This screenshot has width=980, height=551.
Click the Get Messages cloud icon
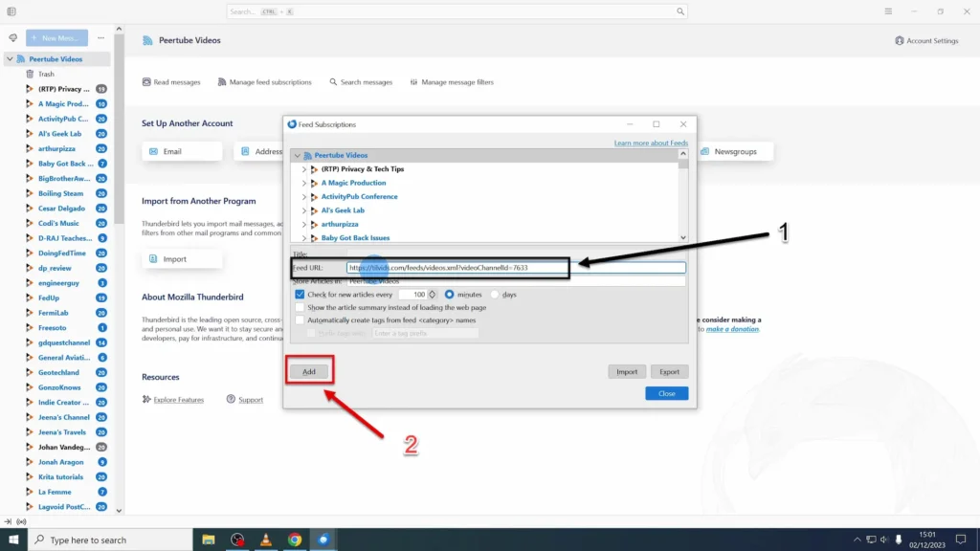click(x=12, y=38)
